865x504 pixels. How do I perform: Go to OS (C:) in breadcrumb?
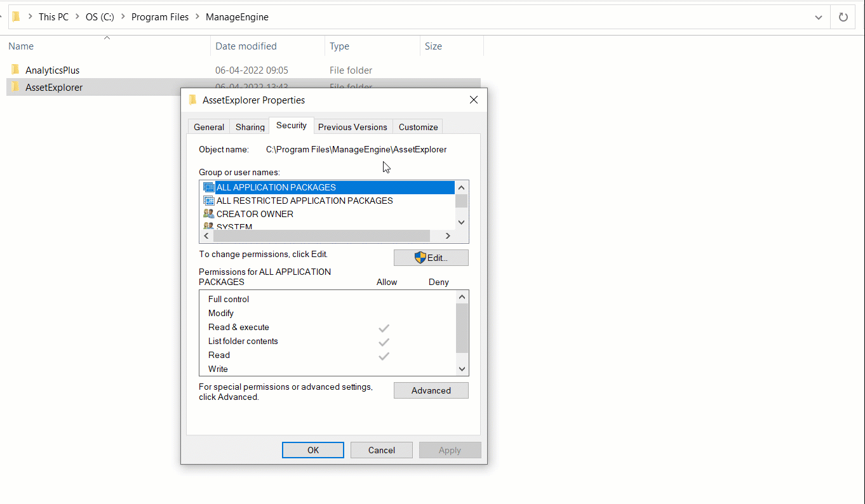point(100,17)
